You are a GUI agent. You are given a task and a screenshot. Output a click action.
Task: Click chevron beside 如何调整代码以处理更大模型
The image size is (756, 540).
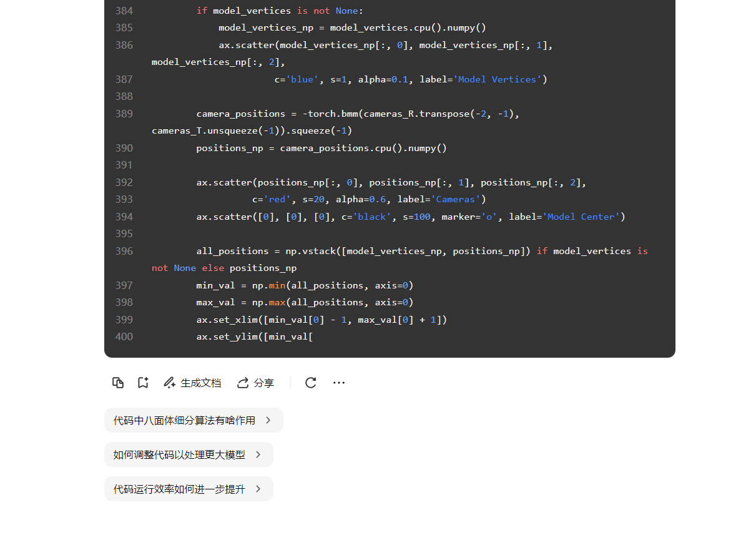click(258, 454)
